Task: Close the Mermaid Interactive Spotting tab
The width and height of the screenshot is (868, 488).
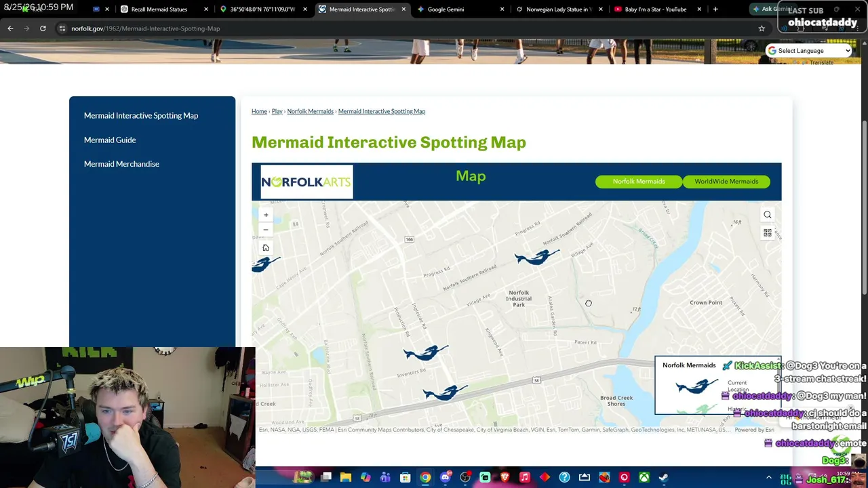Action: coord(404,9)
